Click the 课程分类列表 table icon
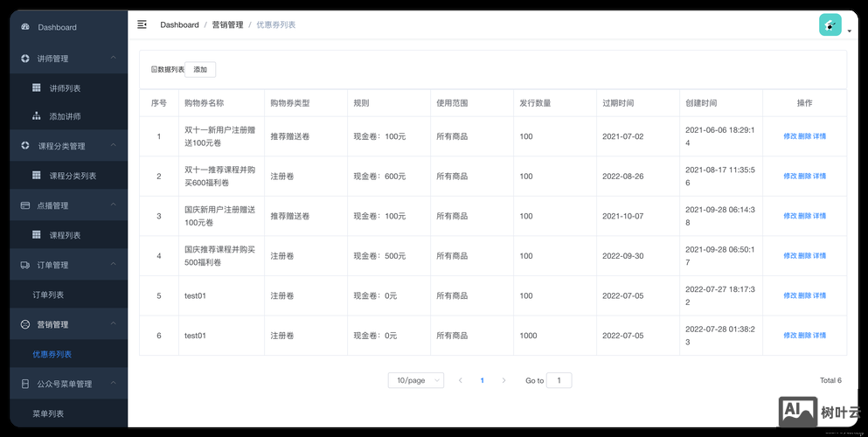The width and height of the screenshot is (868, 437). [x=37, y=175]
